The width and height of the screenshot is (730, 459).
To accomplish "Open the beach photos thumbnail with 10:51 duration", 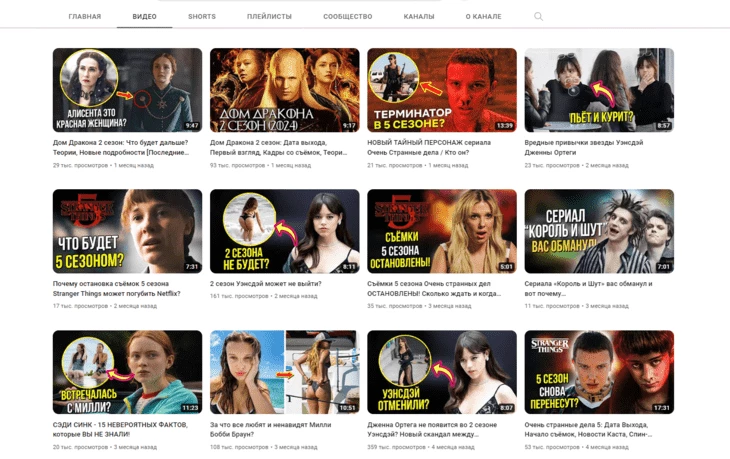I will pyautogui.click(x=284, y=372).
